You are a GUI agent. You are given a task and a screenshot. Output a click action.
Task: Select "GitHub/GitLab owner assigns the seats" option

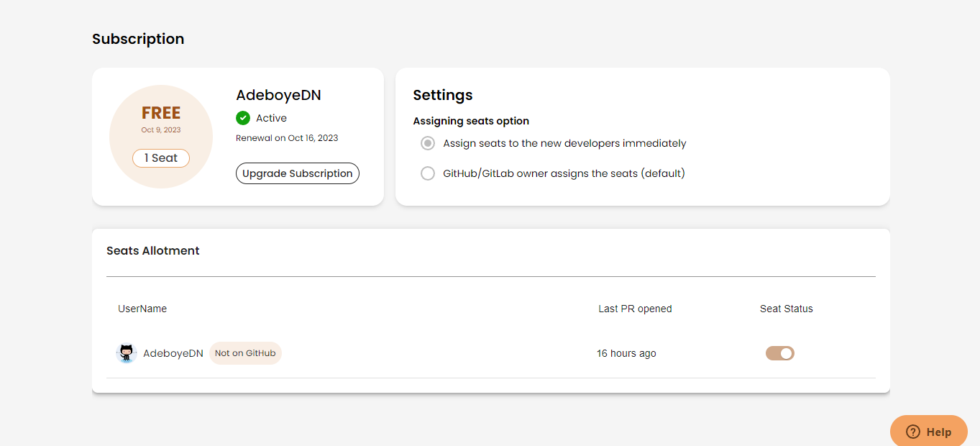point(428,173)
